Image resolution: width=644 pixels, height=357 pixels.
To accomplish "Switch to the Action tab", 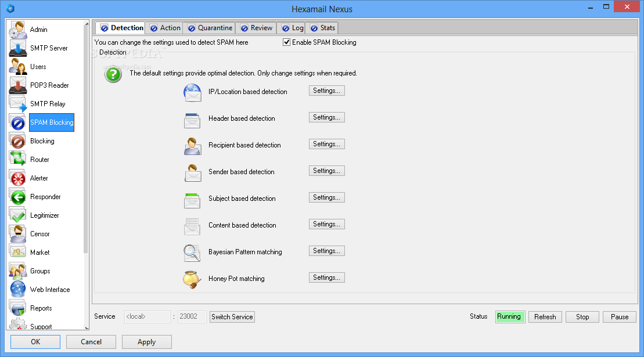I will click(165, 28).
